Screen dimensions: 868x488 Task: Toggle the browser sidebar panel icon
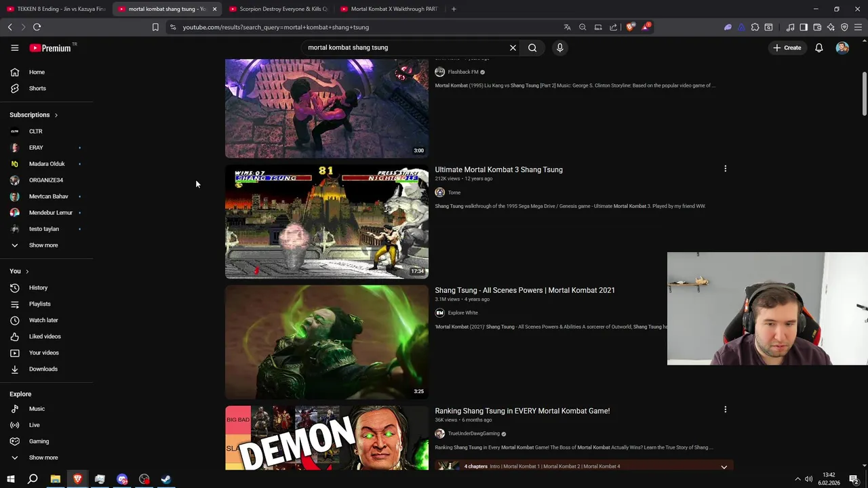pyautogui.click(x=804, y=27)
